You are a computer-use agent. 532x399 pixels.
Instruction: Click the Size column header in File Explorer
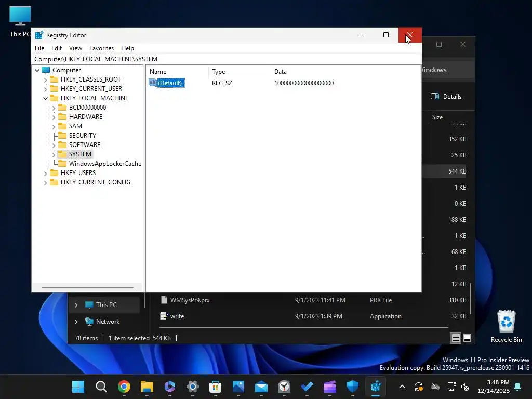click(437, 117)
